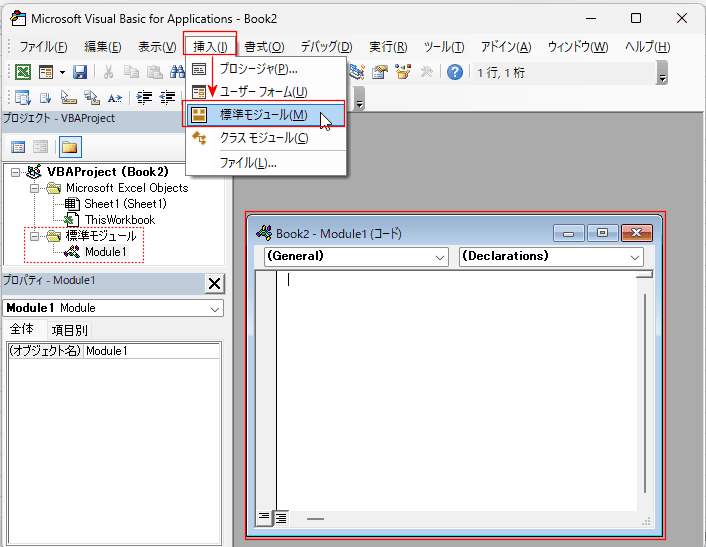Screen dimensions: 706x547
Task: Open the (General) object dropdown
Action: pos(439,258)
